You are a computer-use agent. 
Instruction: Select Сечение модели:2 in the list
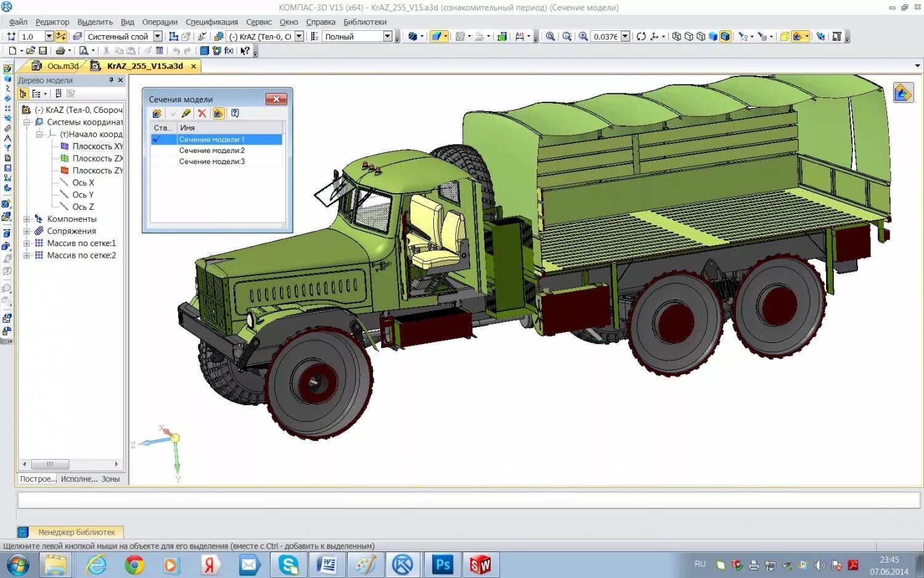pyautogui.click(x=211, y=151)
